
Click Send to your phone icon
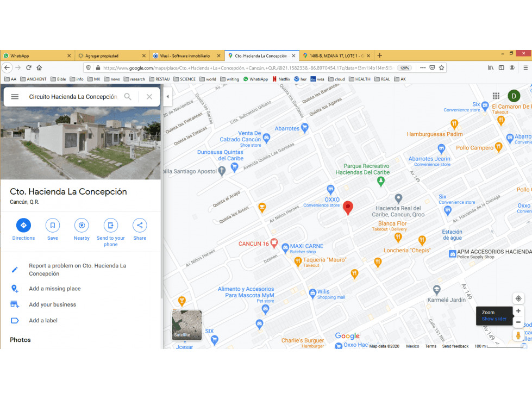click(111, 225)
